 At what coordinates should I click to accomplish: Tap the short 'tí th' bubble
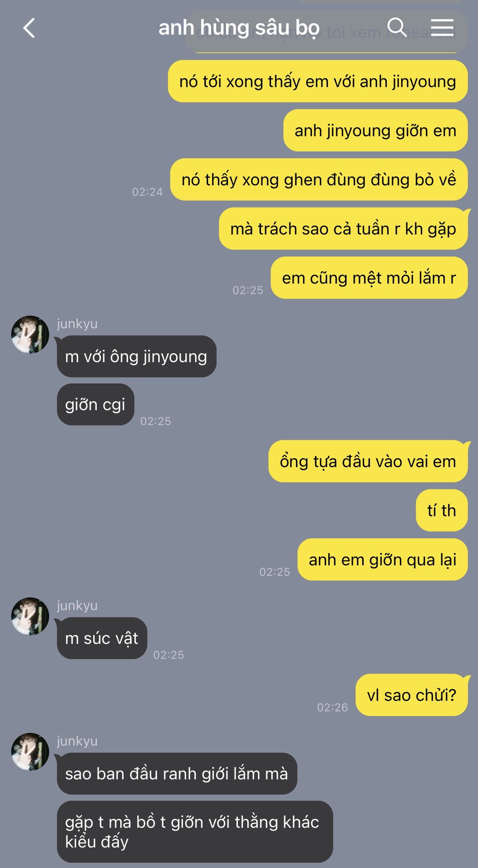pyautogui.click(x=442, y=510)
